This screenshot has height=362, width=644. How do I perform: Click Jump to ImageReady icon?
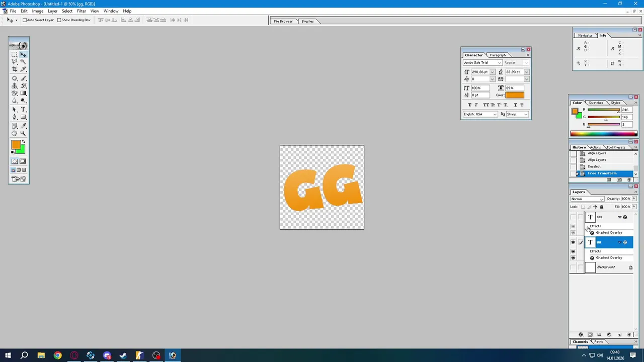pos(19,178)
